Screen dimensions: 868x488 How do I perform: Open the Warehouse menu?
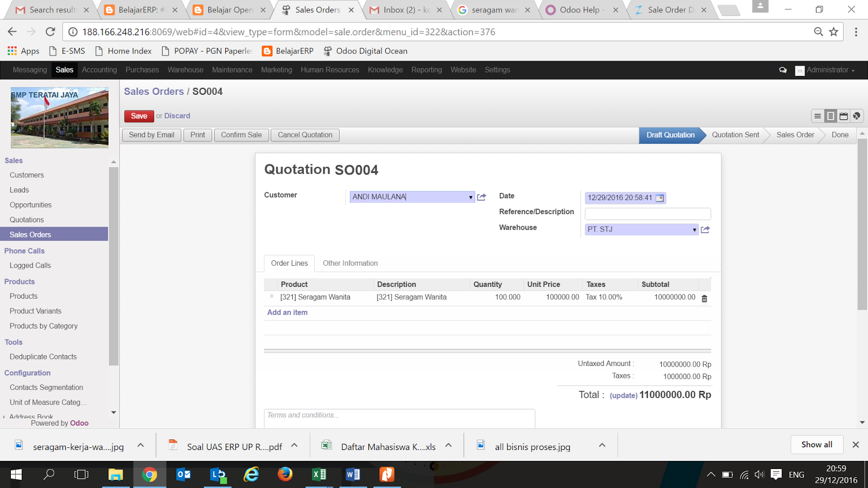(186, 70)
